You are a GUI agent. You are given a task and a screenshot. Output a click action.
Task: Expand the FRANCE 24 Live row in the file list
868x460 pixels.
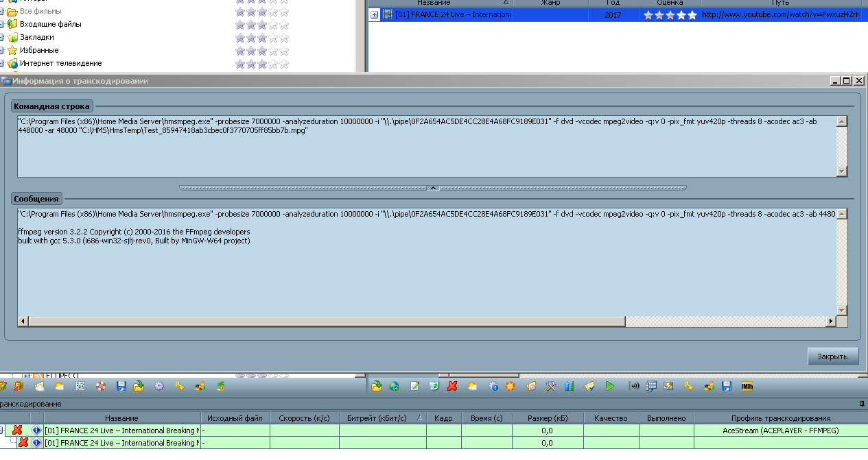pos(375,15)
